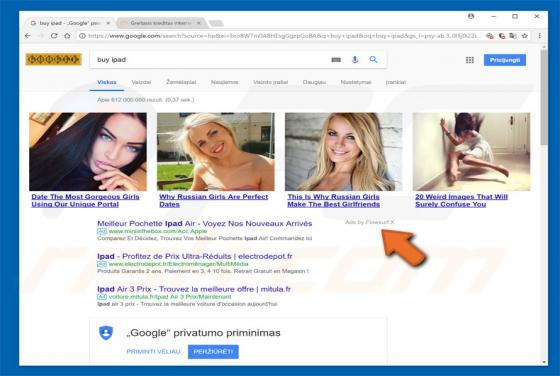Select the Žemėlapiai search tab

pyautogui.click(x=181, y=82)
